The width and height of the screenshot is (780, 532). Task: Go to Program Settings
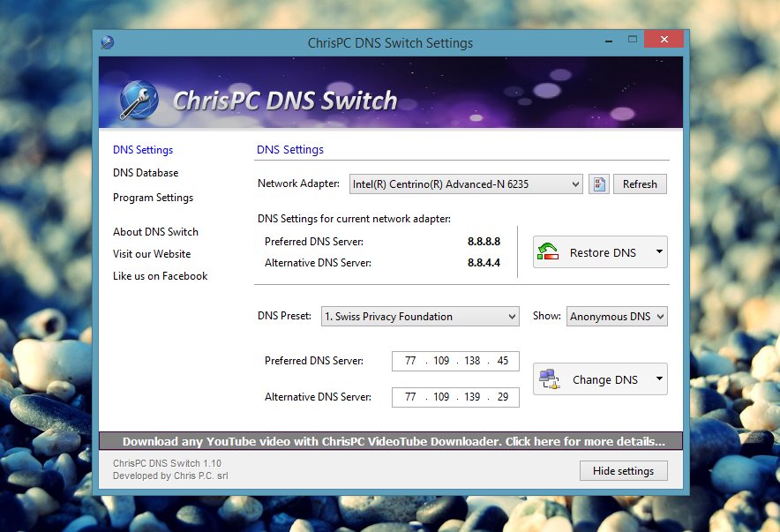click(153, 198)
